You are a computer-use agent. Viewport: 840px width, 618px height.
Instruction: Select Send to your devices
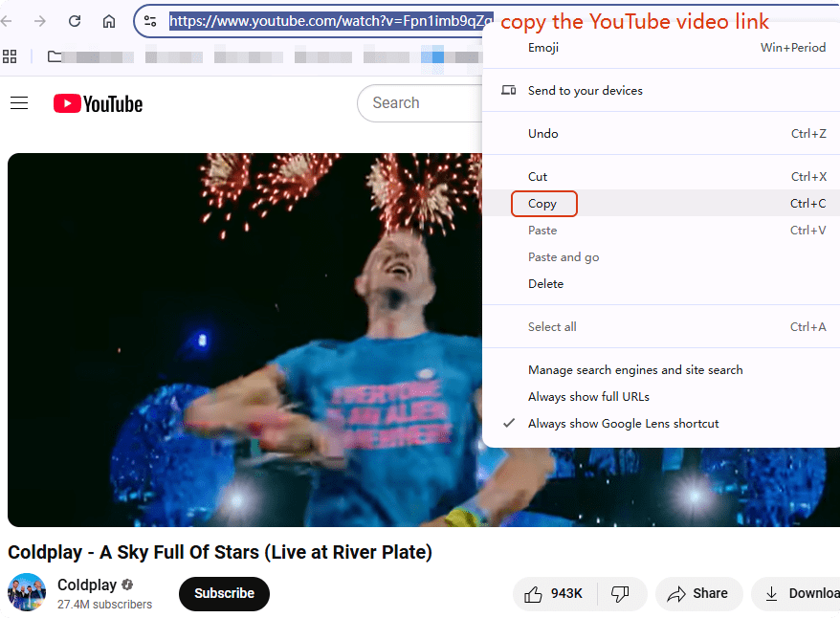click(585, 90)
